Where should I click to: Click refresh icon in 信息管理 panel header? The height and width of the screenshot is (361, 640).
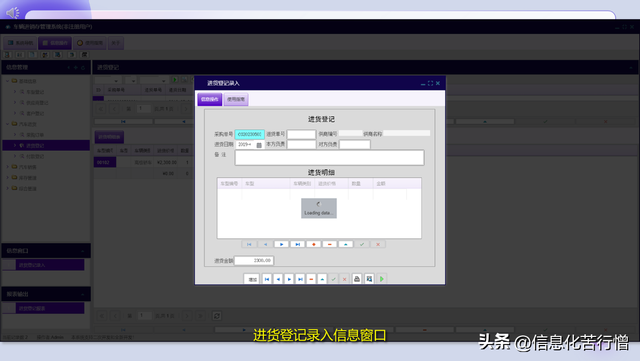point(83,67)
